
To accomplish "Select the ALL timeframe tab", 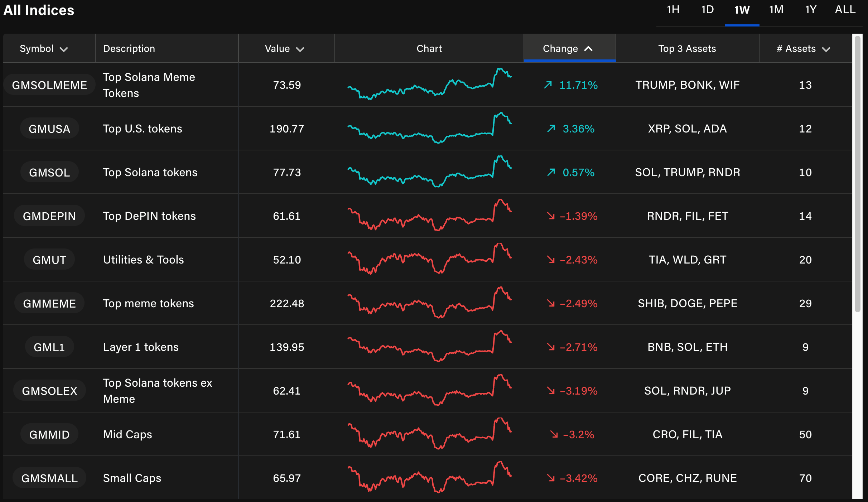I will [845, 10].
